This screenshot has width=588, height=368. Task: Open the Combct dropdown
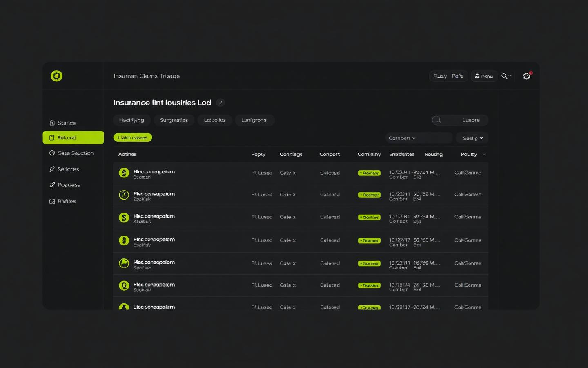pos(419,138)
